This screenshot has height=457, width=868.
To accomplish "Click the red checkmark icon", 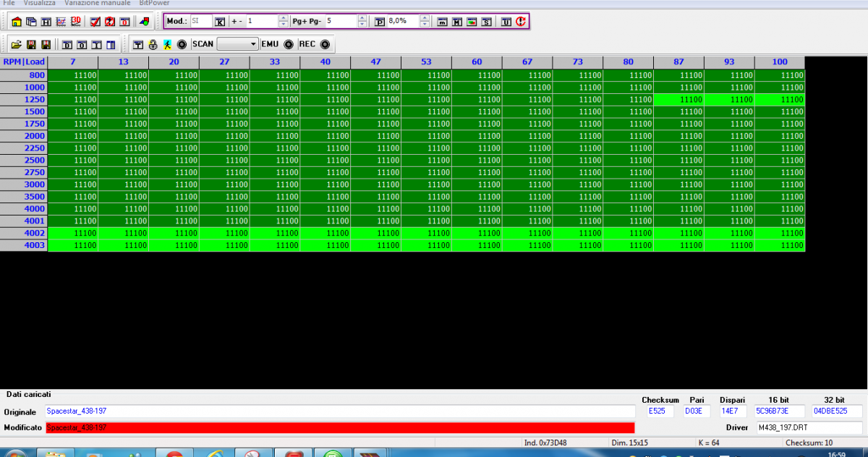I will pyautogui.click(x=95, y=22).
